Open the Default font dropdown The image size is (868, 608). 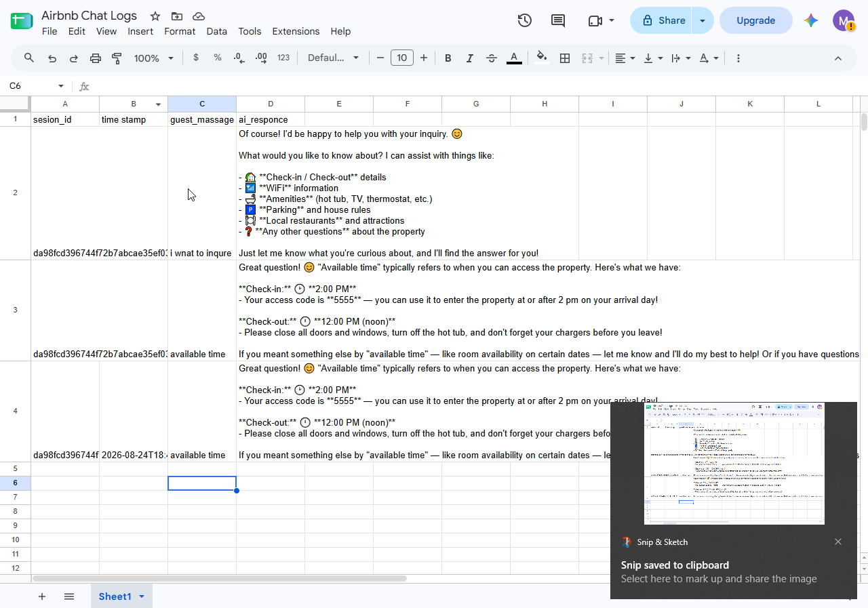(334, 58)
